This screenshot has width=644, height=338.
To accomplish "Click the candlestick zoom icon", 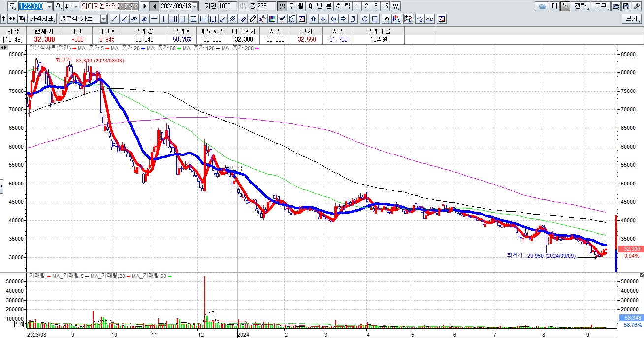I will 396,18.
